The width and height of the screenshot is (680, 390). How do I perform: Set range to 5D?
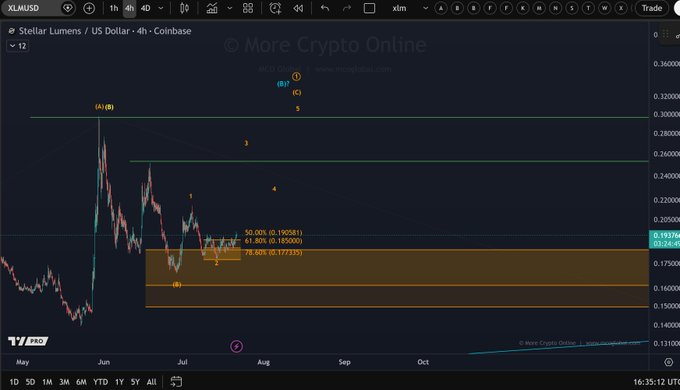[x=30, y=382]
